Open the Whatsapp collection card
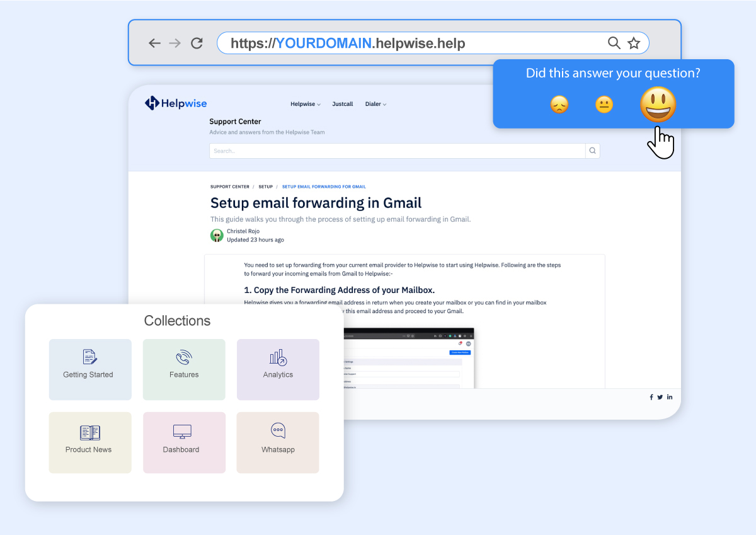Screen dimensions: 756x535 click(x=278, y=442)
